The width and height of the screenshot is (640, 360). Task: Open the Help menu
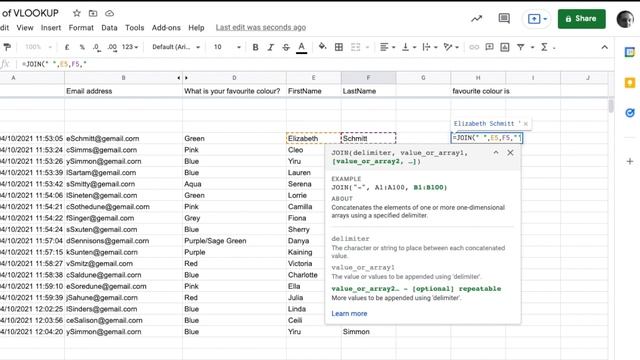pos(196,28)
